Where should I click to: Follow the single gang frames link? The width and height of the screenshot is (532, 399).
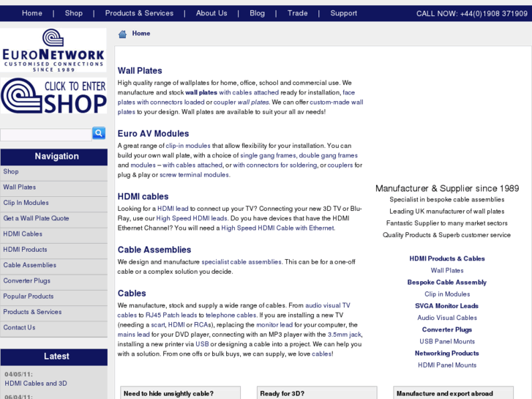coord(268,155)
